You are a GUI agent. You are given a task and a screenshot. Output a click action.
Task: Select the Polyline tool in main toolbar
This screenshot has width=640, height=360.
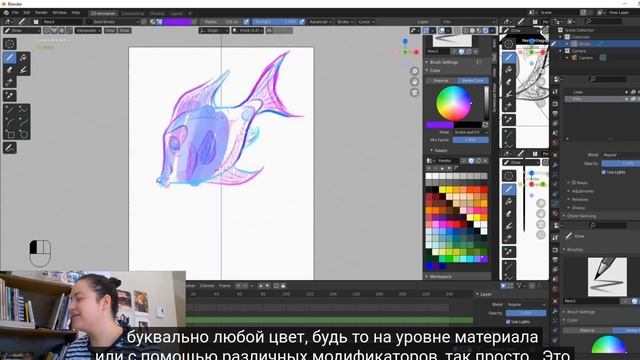tap(23, 109)
